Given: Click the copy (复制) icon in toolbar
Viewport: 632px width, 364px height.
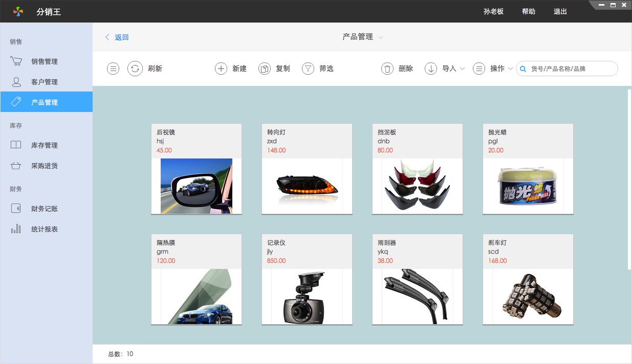Looking at the screenshot, I should click(x=264, y=69).
